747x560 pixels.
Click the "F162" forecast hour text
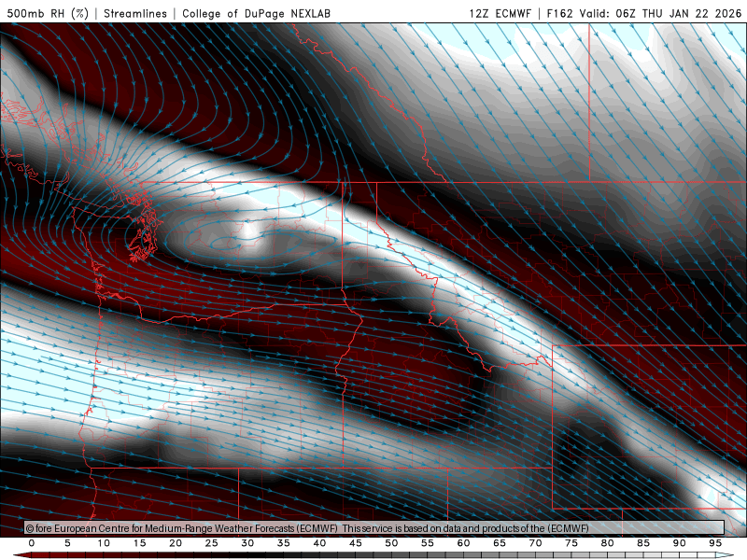coord(559,13)
